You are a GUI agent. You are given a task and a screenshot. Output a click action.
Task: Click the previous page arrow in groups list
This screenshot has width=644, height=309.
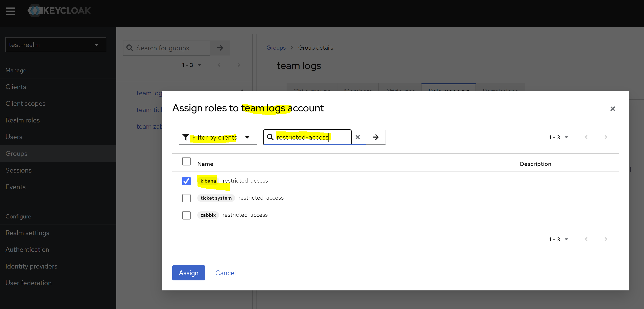point(219,65)
